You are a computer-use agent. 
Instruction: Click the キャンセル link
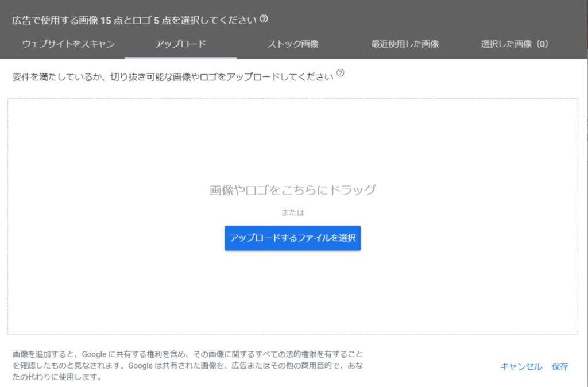(521, 366)
